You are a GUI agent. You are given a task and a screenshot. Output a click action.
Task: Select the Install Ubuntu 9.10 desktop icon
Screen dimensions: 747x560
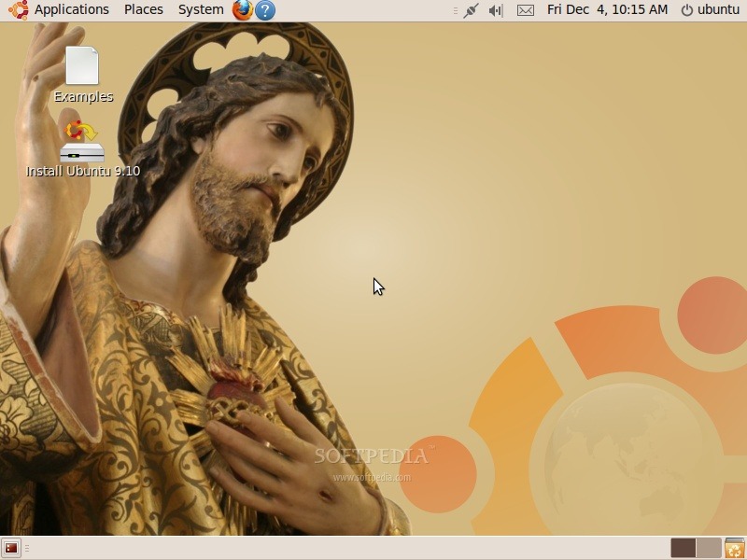tap(82, 140)
